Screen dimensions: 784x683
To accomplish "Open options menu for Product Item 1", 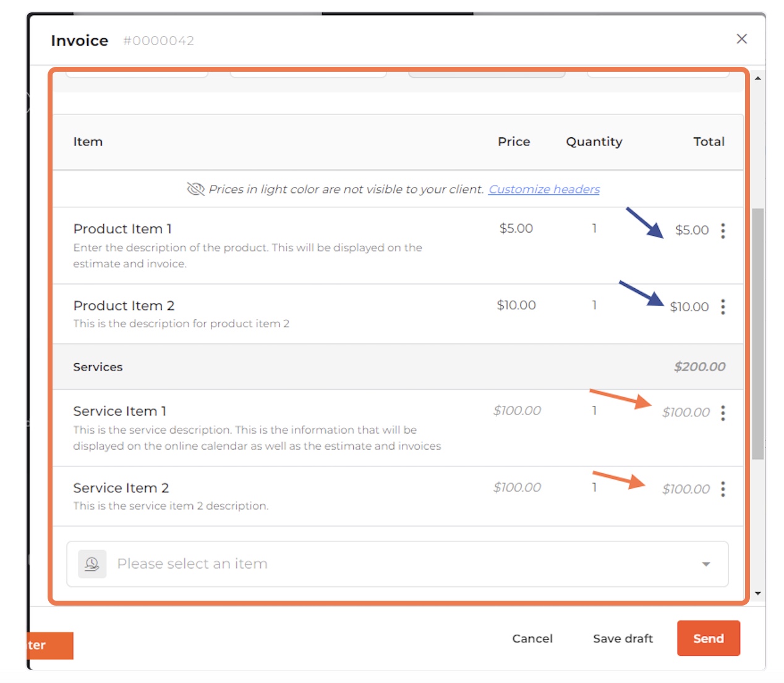I will click(x=723, y=231).
